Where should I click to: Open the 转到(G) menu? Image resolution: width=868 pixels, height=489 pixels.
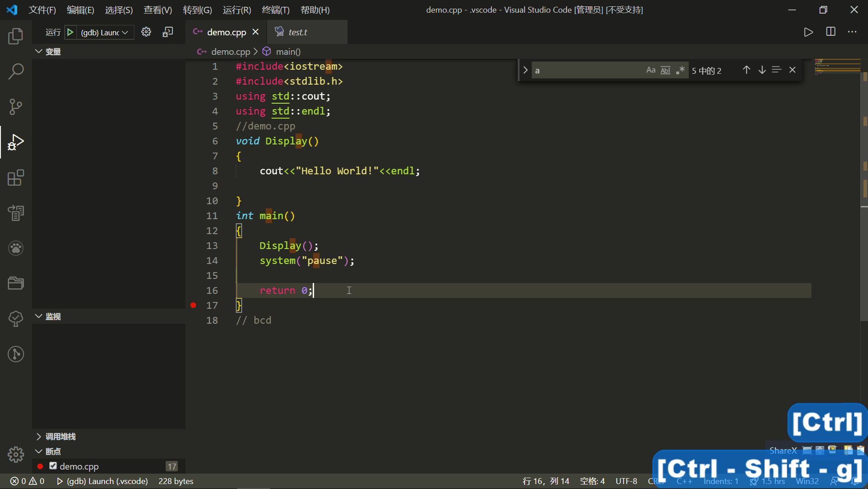[x=197, y=10]
